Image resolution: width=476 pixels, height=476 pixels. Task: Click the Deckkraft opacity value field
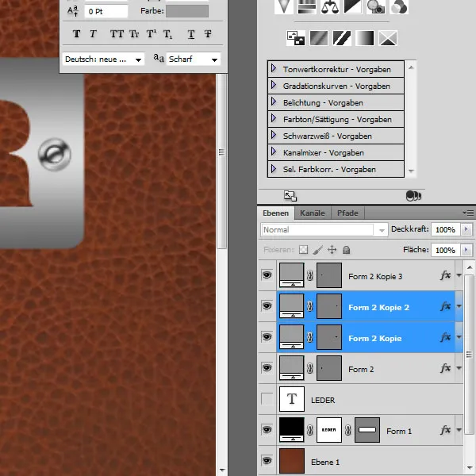point(445,229)
